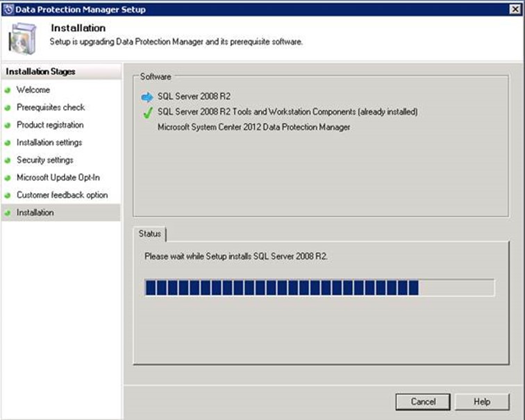The height and width of the screenshot is (420, 525).
Task: Click the green bullet beside Welcome
Action: click(x=8, y=90)
